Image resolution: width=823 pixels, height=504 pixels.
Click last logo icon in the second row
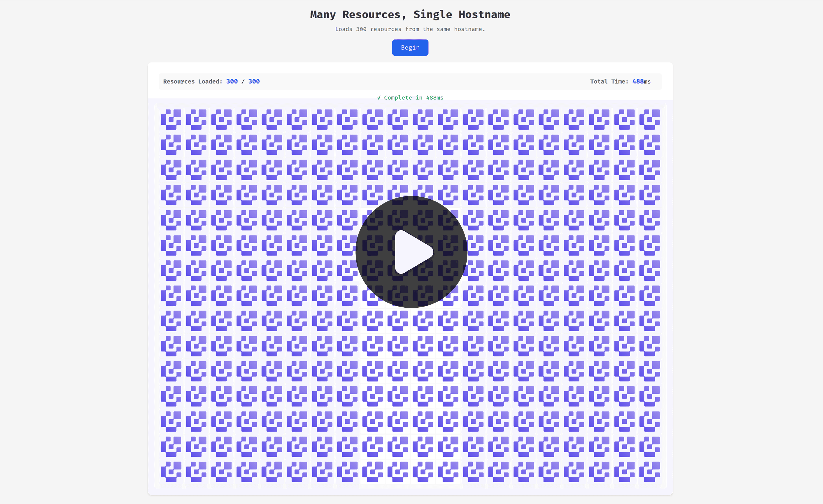tap(649, 145)
